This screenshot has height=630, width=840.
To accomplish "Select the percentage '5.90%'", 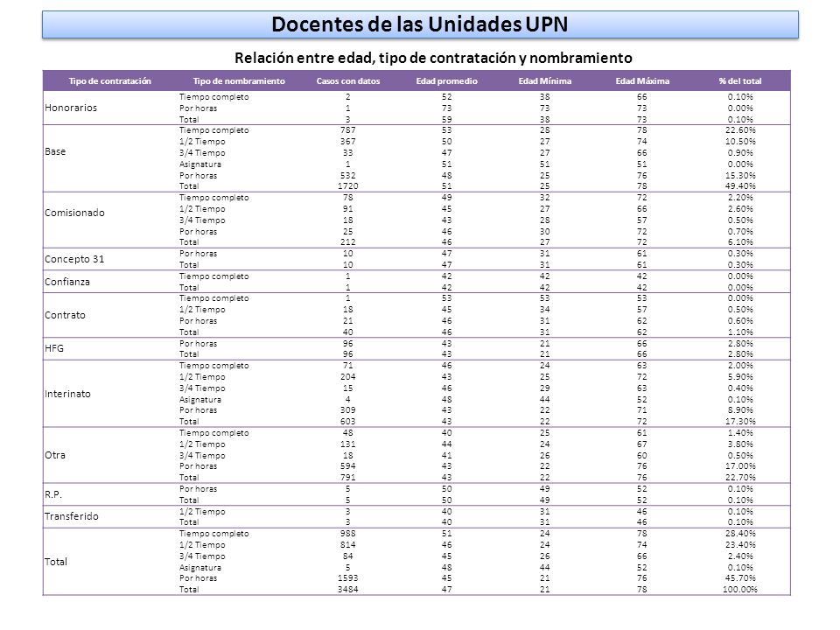I will (740, 376).
